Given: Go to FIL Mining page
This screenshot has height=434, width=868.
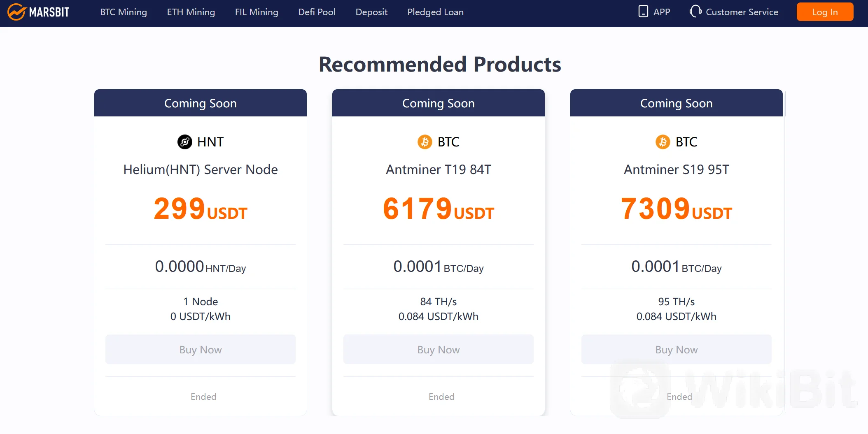Looking at the screenshot, I should tap(257, 12).
